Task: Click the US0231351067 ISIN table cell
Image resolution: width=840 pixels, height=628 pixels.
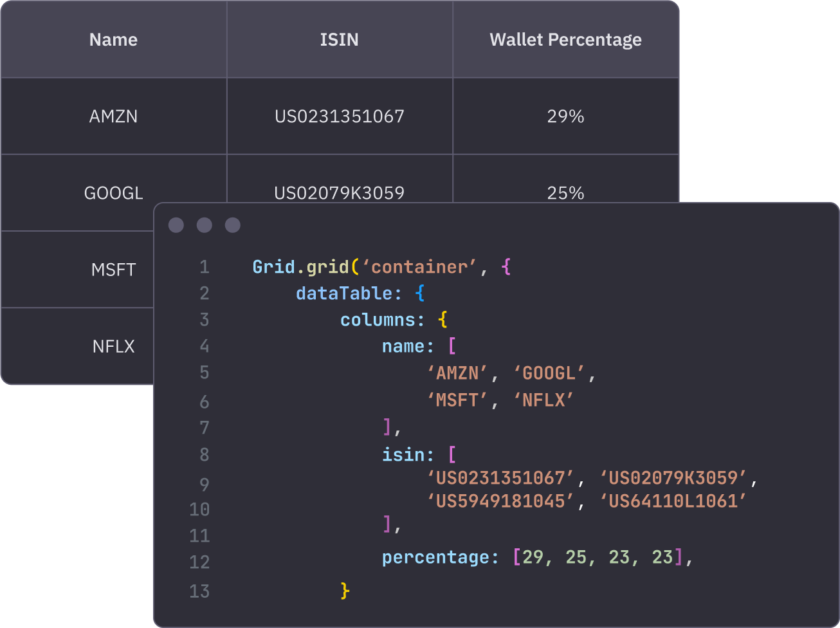Action: tap(339, 116)
